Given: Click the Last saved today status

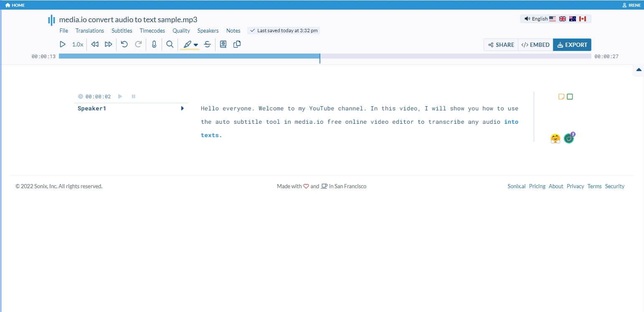Looking at the screenshot, I should coord(284,31).
